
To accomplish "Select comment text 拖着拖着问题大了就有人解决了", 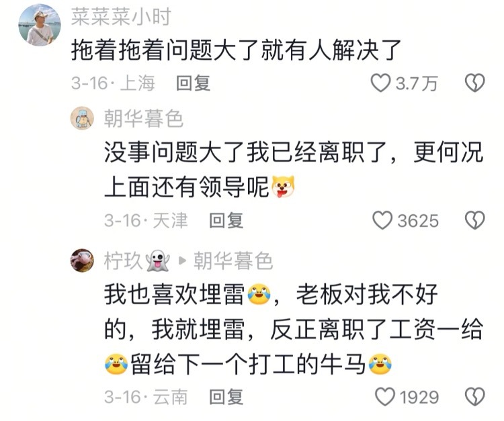I will 237,50.
